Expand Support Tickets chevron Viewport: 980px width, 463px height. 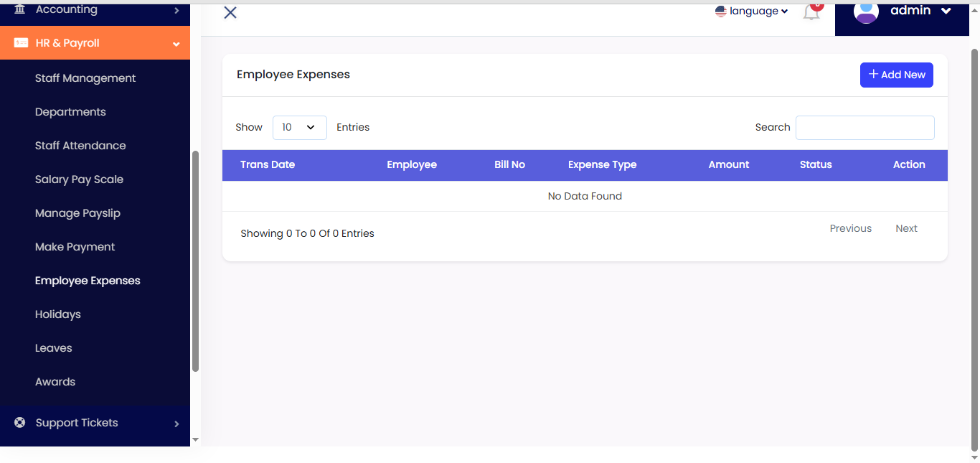(176, 424)
